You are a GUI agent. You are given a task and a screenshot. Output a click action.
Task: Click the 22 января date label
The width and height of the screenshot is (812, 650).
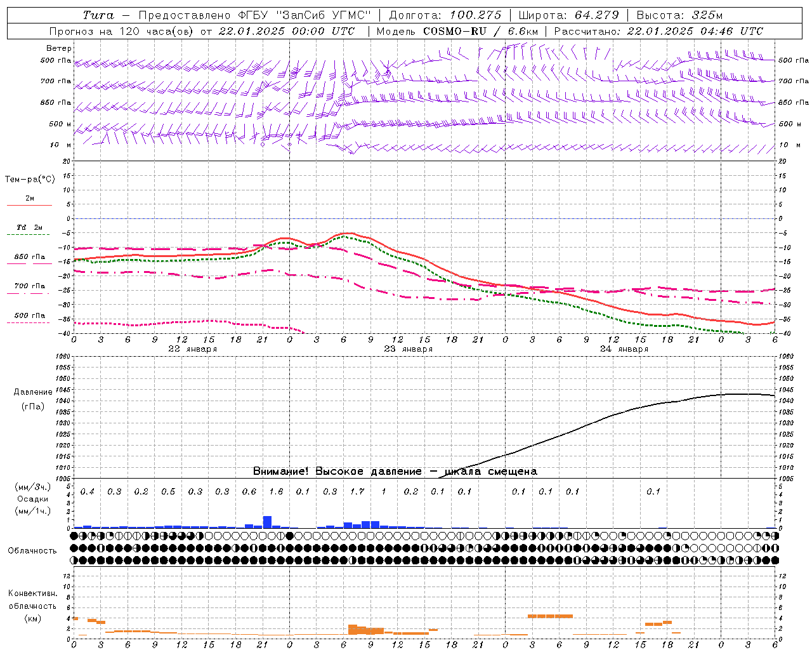click(x=192, y=349)
